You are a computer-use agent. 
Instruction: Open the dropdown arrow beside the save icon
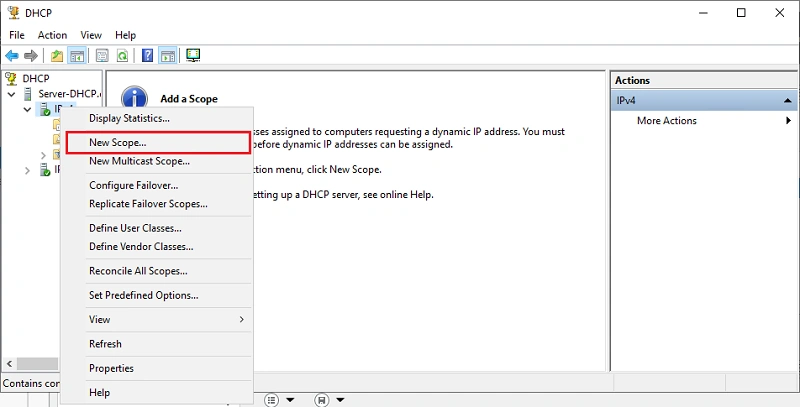340,400
